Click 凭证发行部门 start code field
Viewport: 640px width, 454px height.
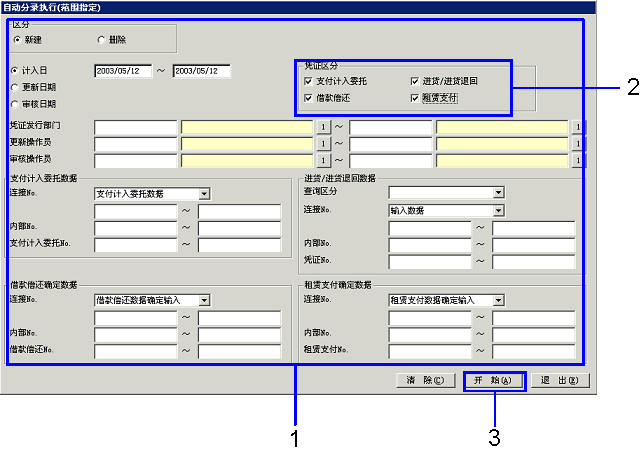coord(136,127)
